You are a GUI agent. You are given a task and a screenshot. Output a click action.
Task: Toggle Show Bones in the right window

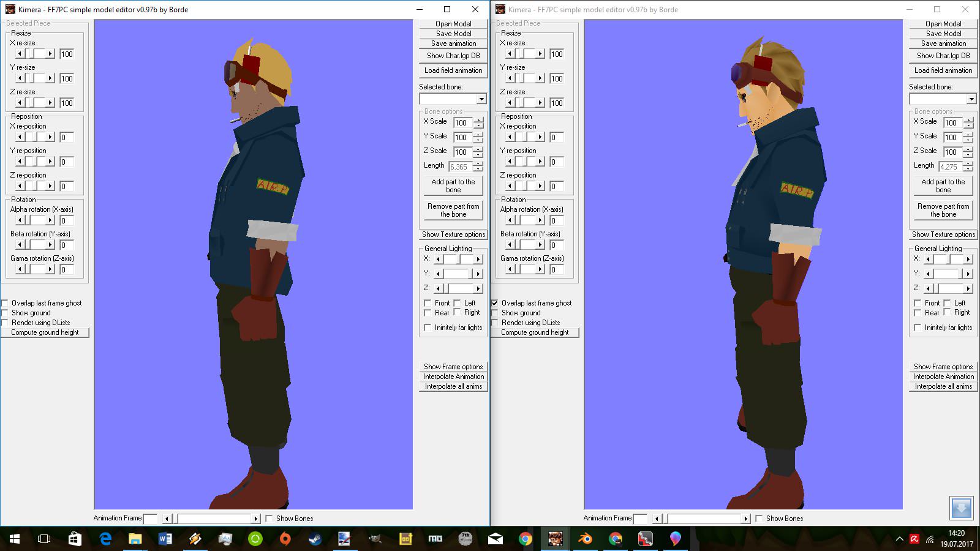point(759,519)
